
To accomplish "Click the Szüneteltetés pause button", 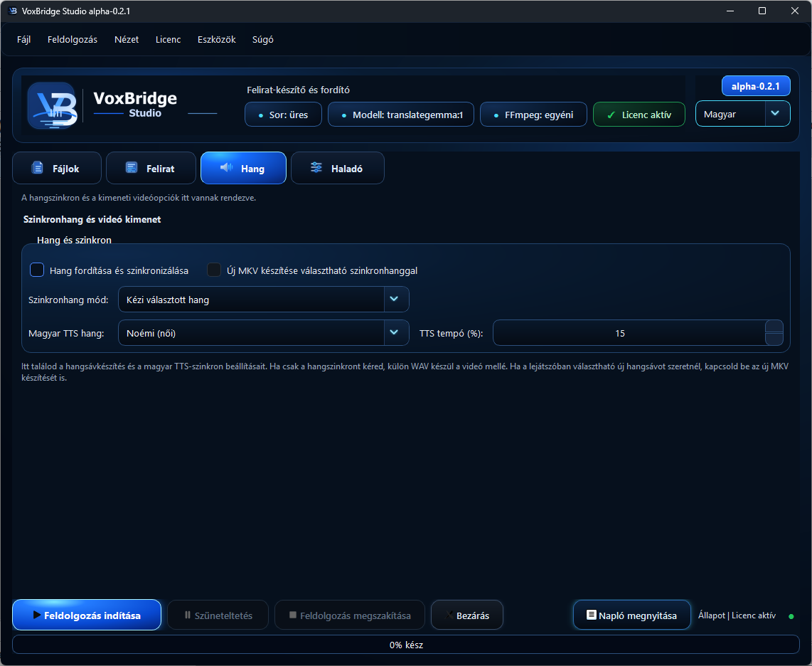I will pos(218,615).
